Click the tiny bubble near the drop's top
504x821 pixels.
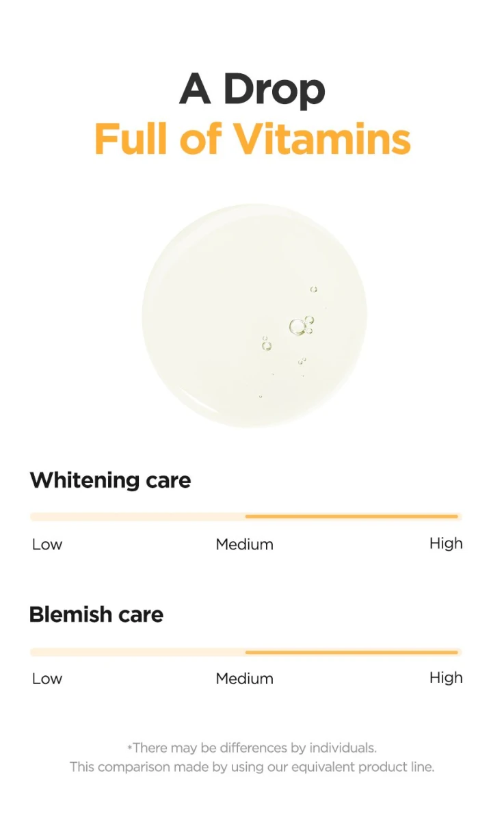(313, 289)
